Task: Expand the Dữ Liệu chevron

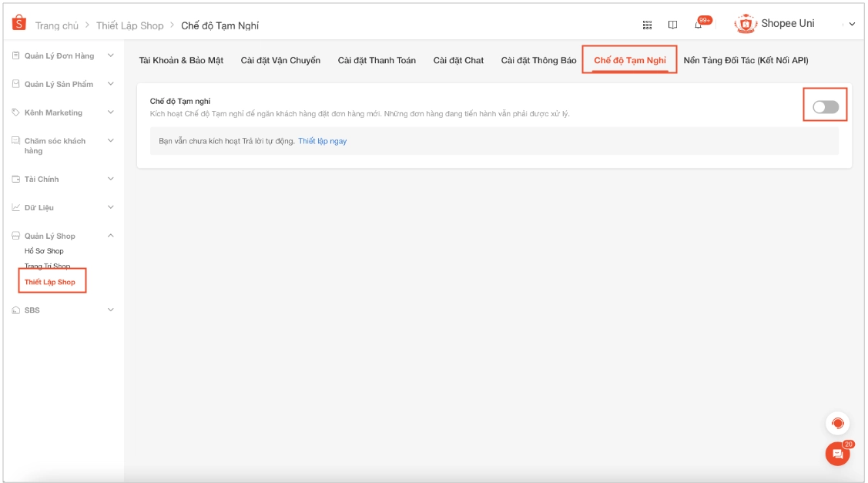Action: [111, 207]
